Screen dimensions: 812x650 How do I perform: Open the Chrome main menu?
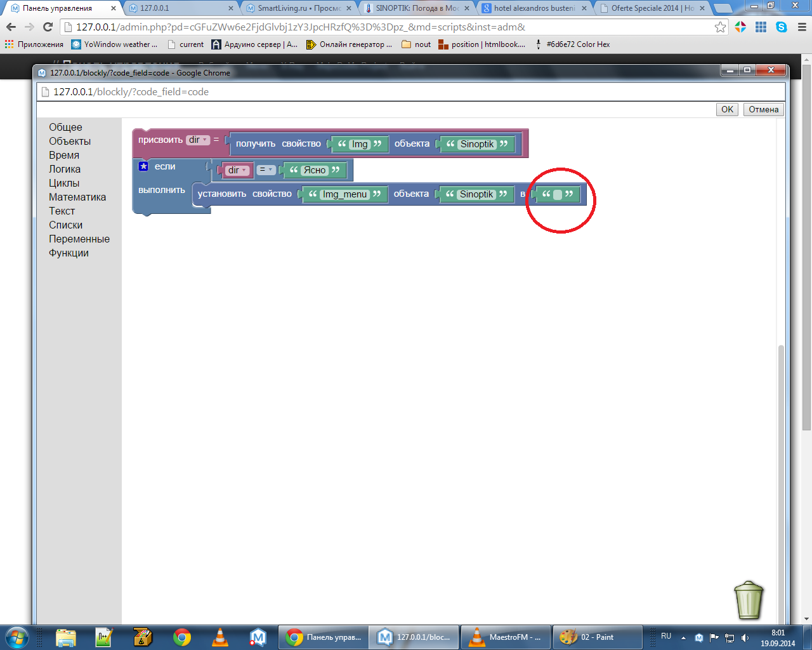point(801,27)
